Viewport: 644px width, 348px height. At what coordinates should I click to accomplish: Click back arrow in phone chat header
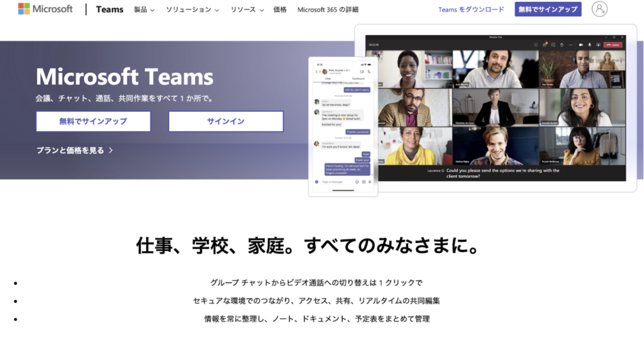(317, 72)
